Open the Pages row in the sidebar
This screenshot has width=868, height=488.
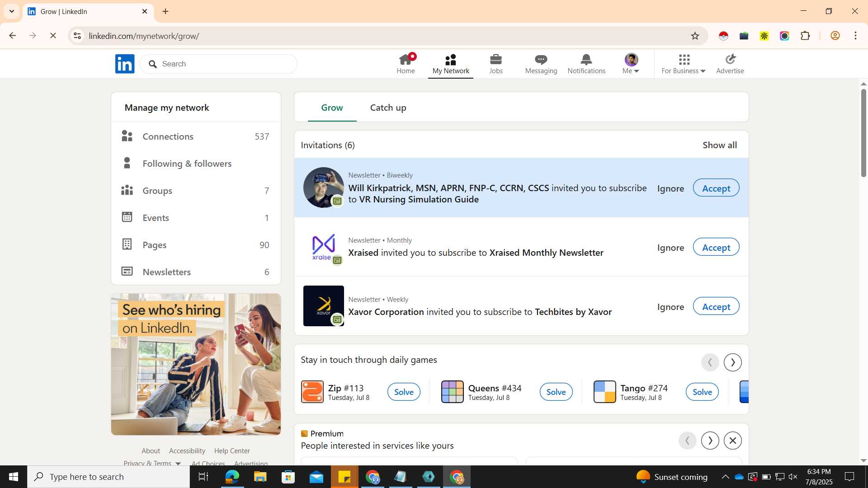coord(196,245)
